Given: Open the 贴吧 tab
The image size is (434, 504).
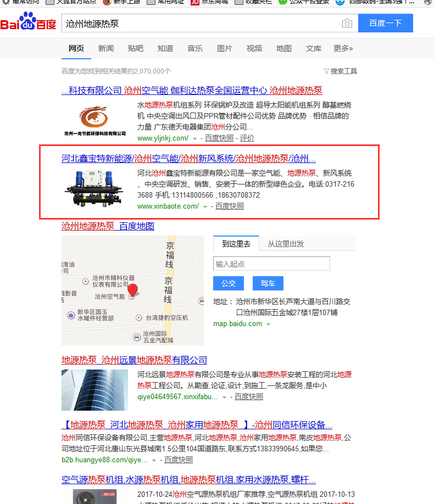Looking at the screenshot, I should [136, 48].
